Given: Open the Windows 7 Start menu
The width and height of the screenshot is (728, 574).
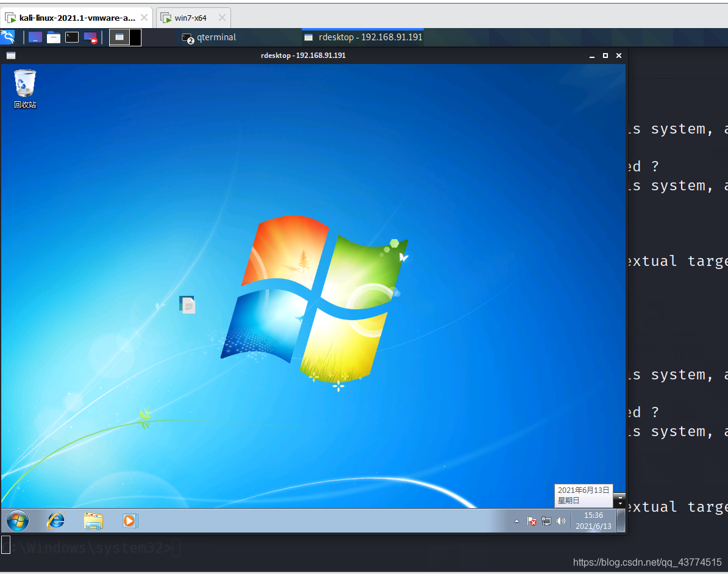Looking at the screenshot, I should point(18,521).
